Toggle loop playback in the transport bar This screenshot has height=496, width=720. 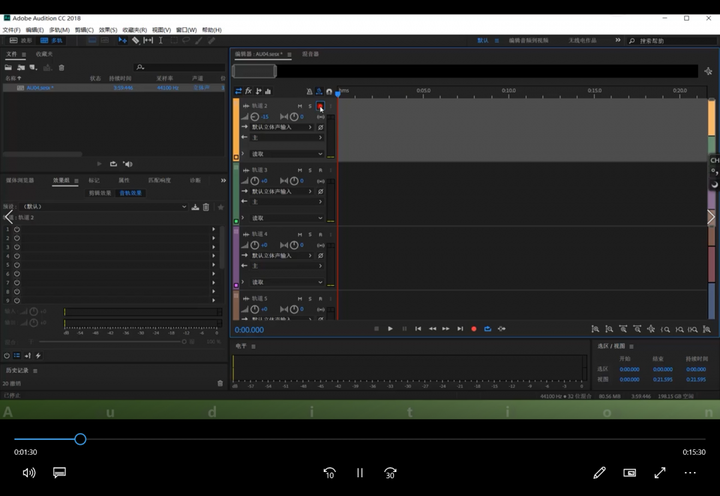click(488, 329)
